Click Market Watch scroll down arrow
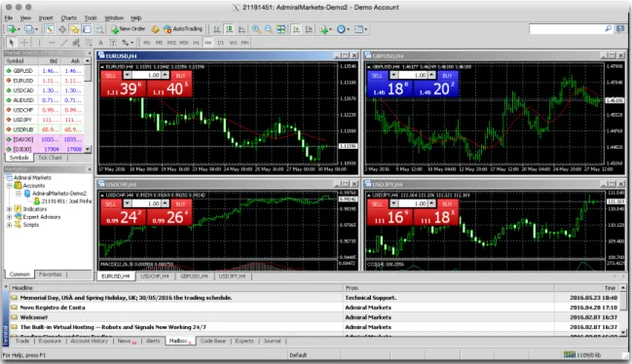This screenshot has height=364, width=632. pyautogui.click(x=88, y=149)
